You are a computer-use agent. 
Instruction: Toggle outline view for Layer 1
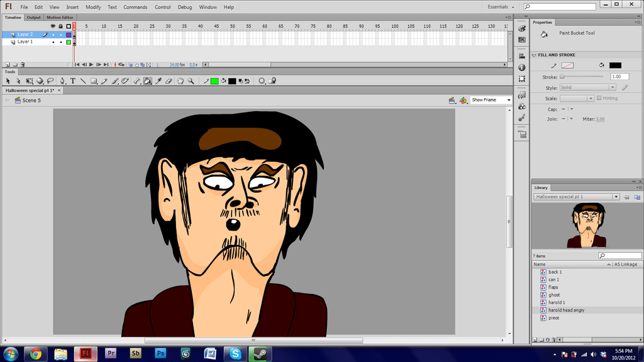coord(69,42)
